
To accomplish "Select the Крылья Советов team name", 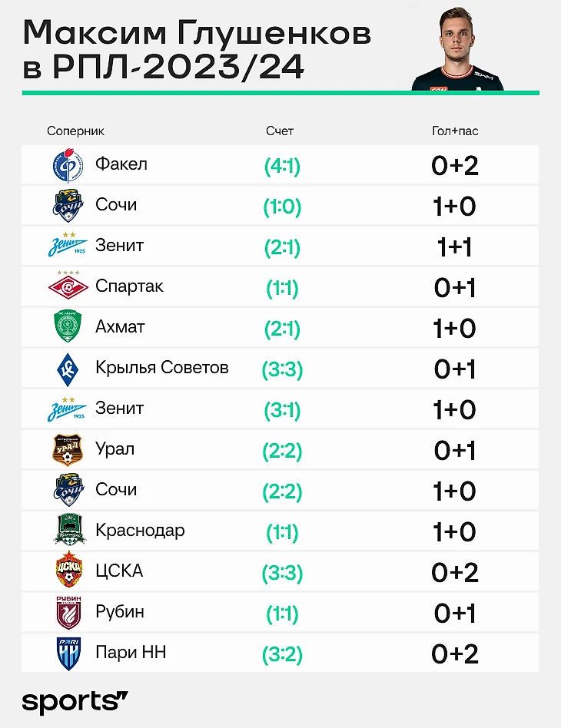I will 161,368.
